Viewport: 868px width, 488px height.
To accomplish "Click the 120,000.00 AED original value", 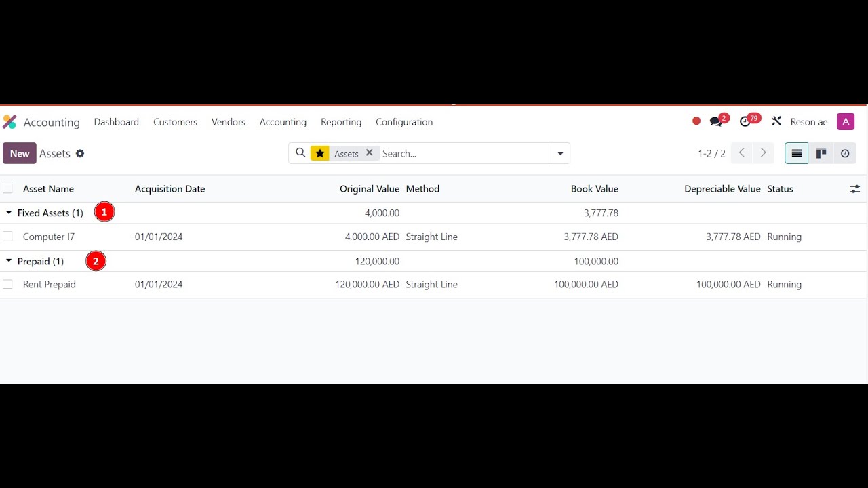I will tap(367, 285).
